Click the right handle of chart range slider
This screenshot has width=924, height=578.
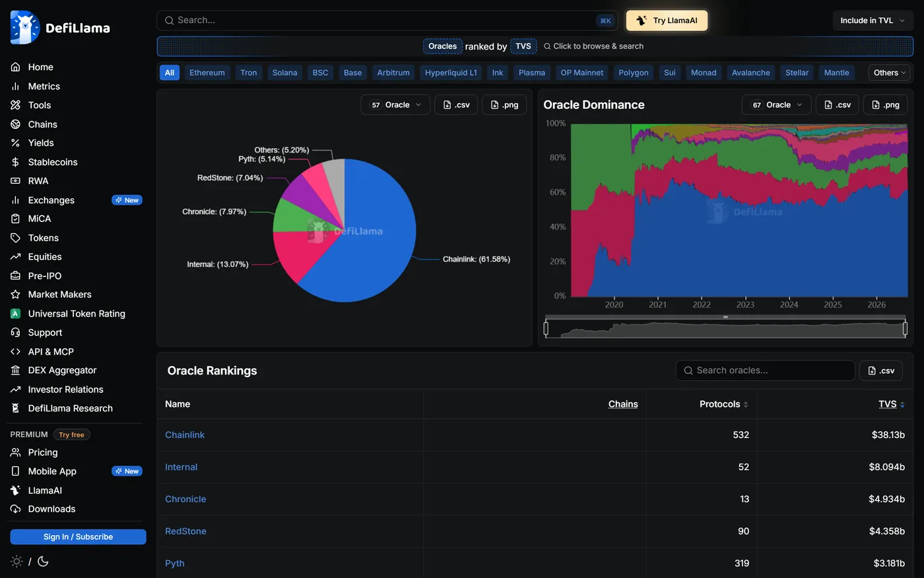click(x=905, y=328)
